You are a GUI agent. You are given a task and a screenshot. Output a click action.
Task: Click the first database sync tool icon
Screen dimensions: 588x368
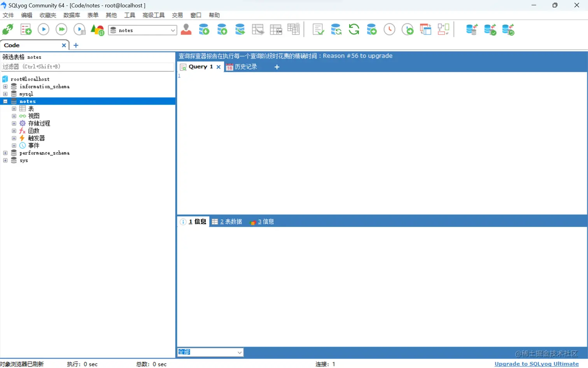click(472, 30)
